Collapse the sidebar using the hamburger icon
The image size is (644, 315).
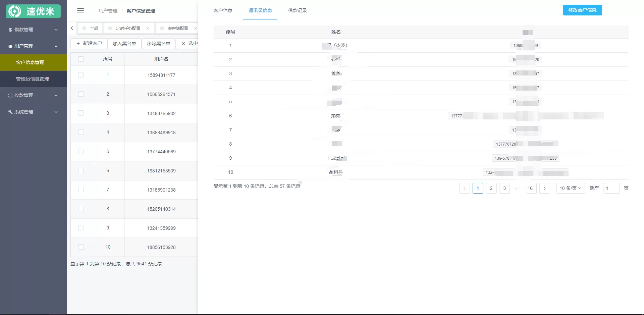click(x=80, y=10)
